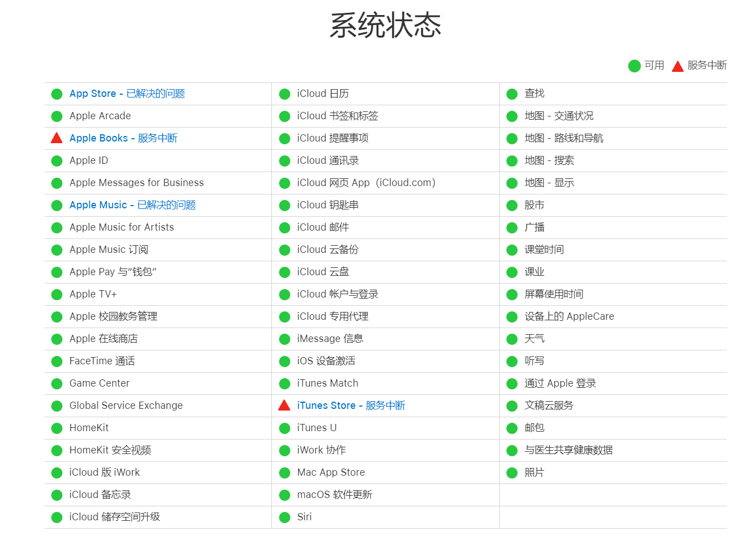The width and height of the screenshot is (756, 537).
Task: Select Apple Messages for Business text
Action: tap(136, 183)
